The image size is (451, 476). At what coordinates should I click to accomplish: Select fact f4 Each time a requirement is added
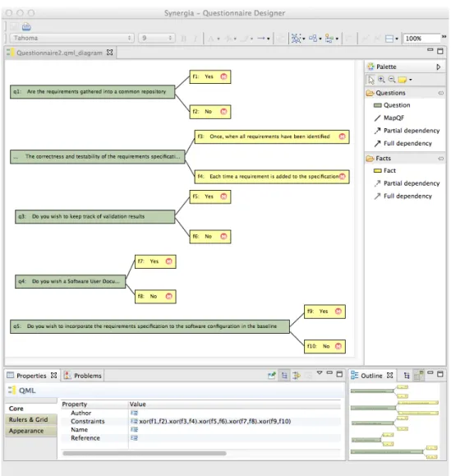coord(272,177)
